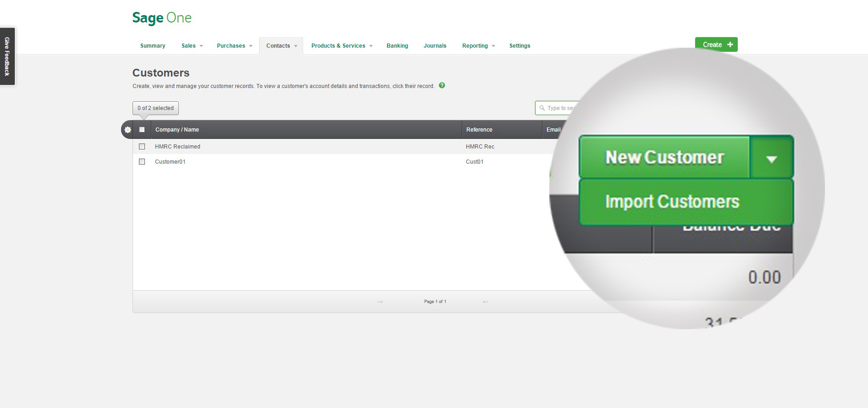868x408 pixels.
Task: Toggle the select-all checkbox in table header
Action: (142, 130)
